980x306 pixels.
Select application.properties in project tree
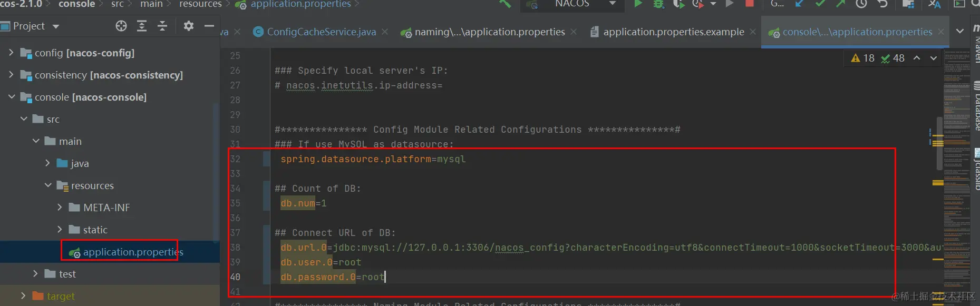[x=125, y=252]
